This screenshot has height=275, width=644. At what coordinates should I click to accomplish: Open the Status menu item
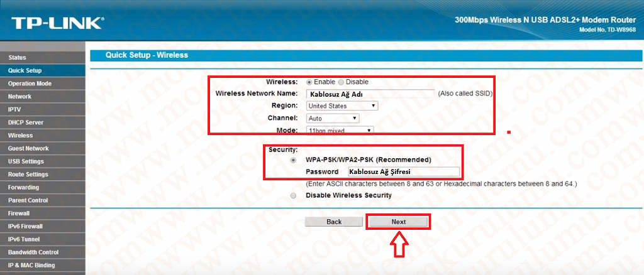click(x=18, y=58)
